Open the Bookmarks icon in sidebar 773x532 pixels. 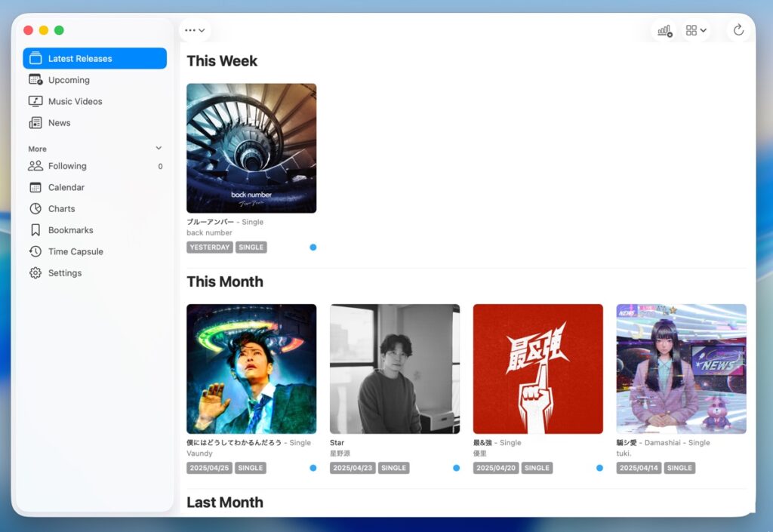35,230
